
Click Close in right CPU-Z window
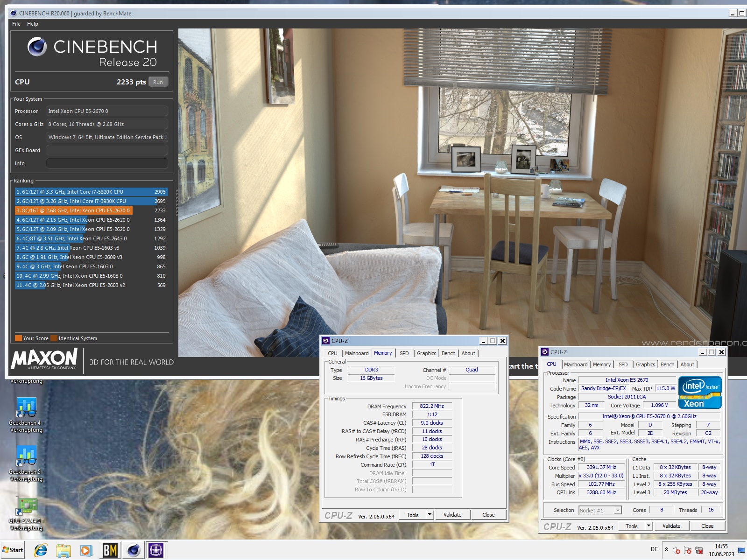tap(707, 526)
